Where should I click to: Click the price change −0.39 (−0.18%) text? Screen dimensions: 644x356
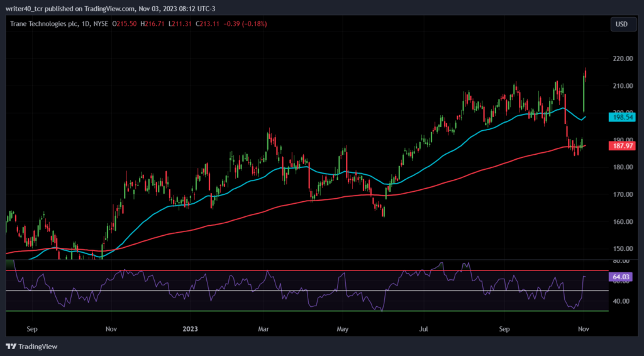pos(245,24)
